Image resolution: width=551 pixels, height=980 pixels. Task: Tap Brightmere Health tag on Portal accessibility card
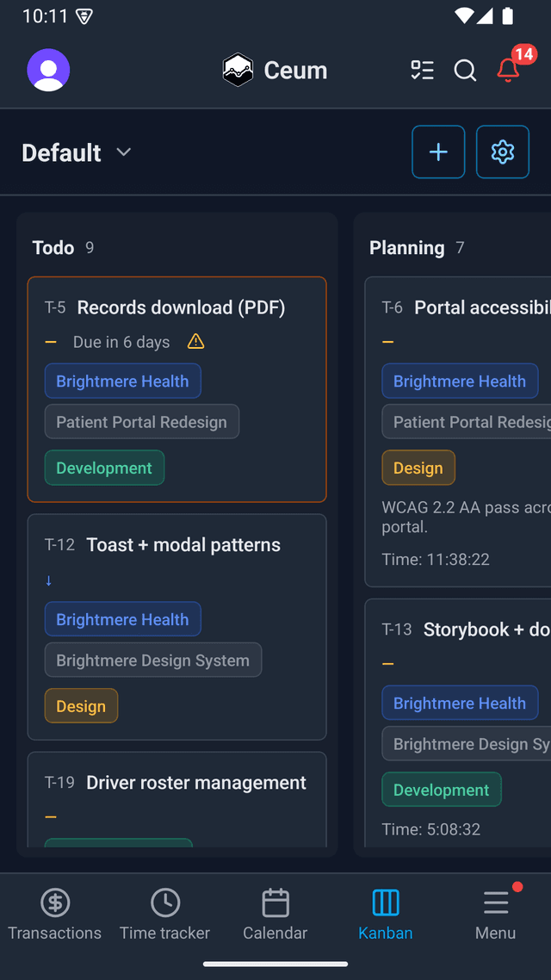click(460, 381)
